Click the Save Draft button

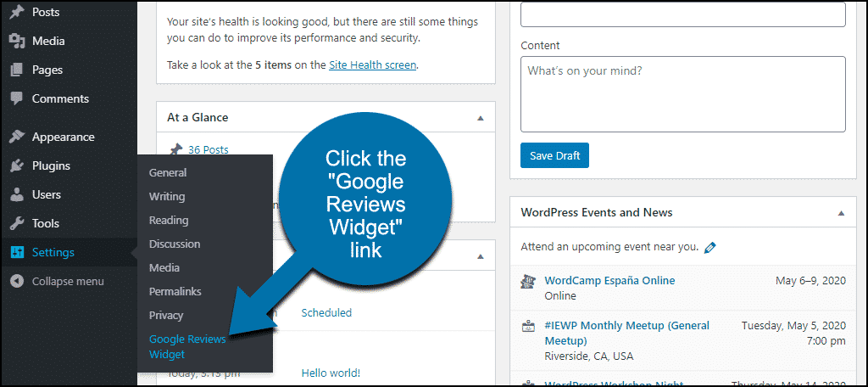click(554, 156)
